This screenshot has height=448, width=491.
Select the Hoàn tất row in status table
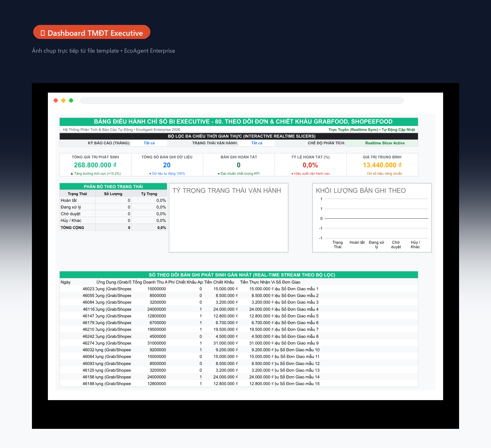(113, 201)
